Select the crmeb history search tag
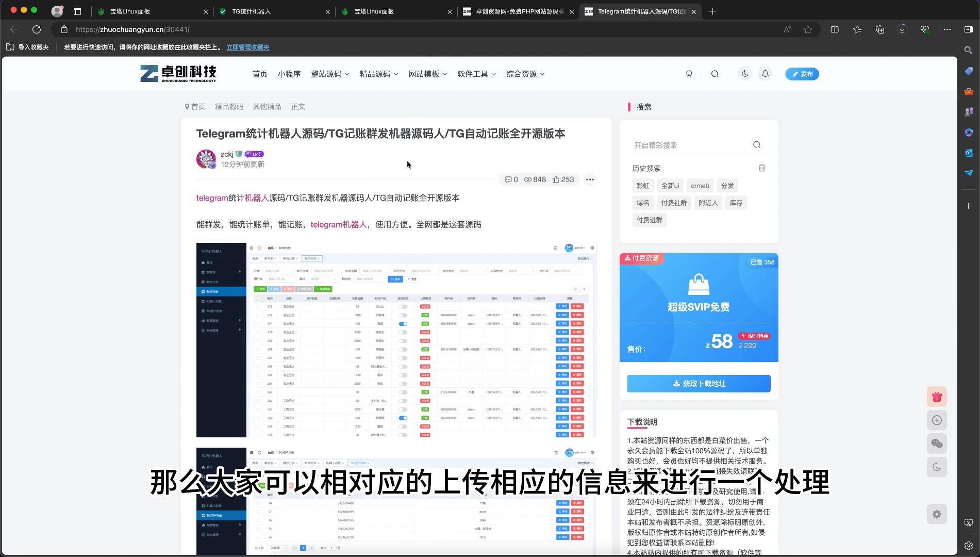This screenshot has height=557, width=980. 700,186
